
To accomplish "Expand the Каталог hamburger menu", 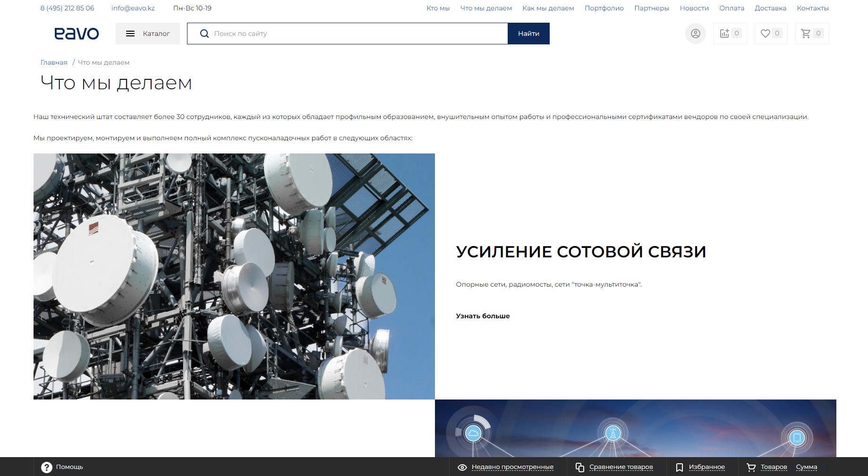I will (x=147, y=34).
